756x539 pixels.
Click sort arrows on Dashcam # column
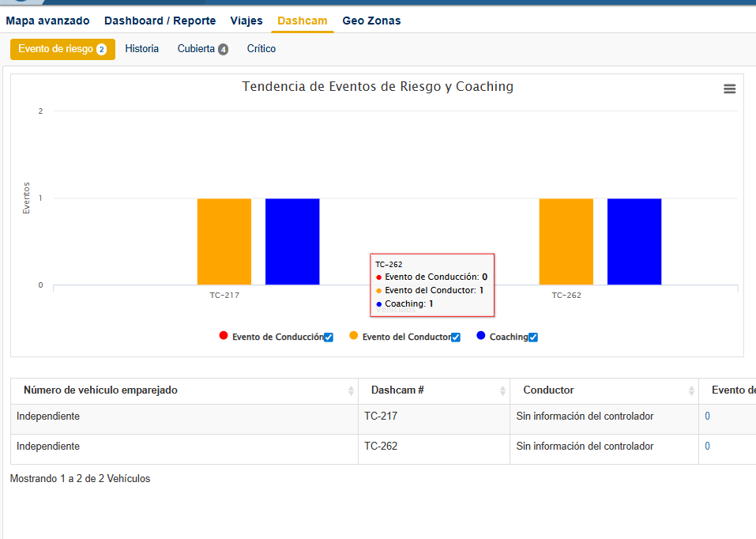(502, 390)
